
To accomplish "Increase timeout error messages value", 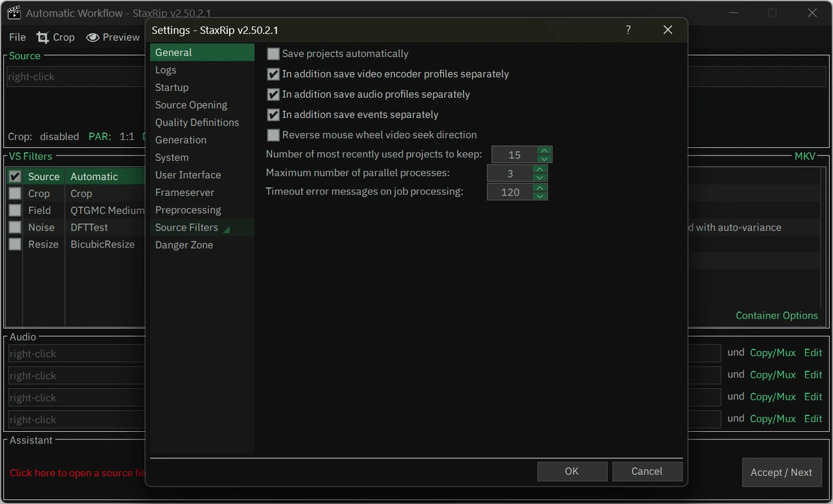I will [x=541, y=187].
